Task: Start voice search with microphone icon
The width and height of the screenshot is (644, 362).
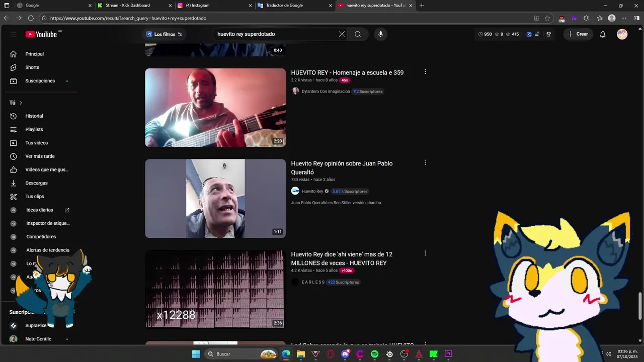Action: 380,34
